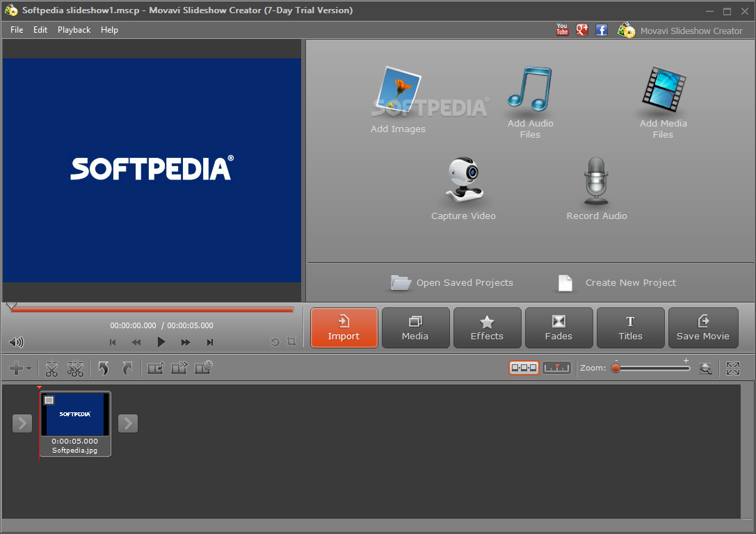Click the Capture Video webcam icon
This screenshot has height=534, width=756.
[464, 181]
